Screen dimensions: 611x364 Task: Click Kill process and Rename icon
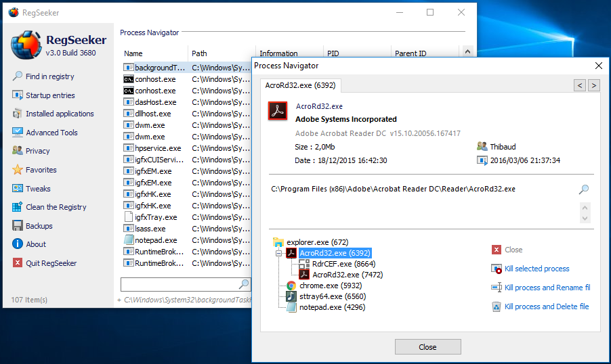(x=496, y=288)
